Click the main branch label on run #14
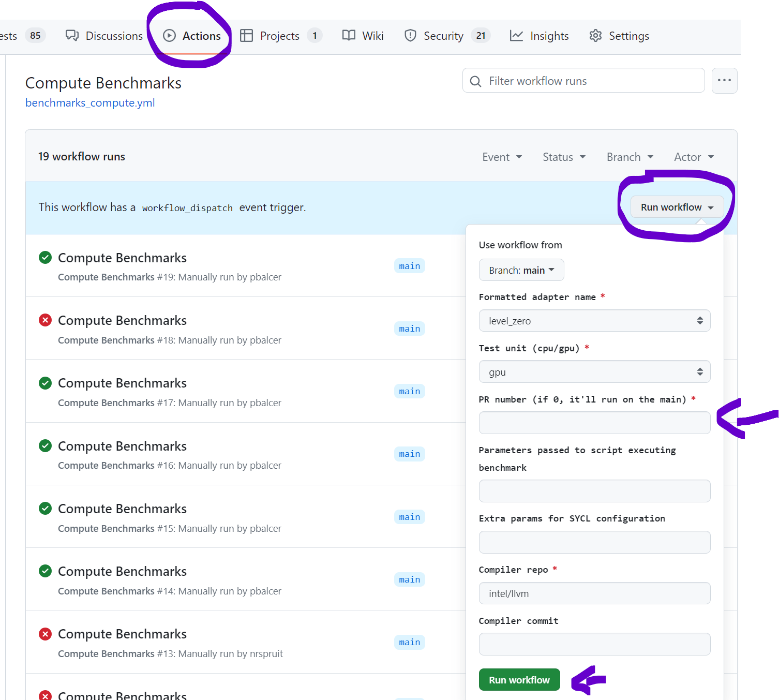Image resolution: width=779 pixels, height=700 pixels. 410,579
